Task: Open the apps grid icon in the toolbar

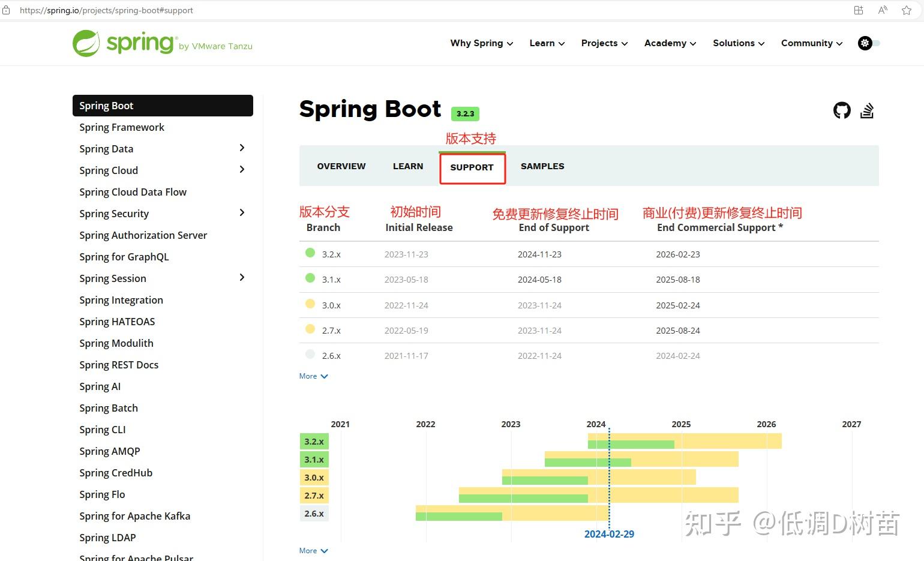Action: click(858, 10)
